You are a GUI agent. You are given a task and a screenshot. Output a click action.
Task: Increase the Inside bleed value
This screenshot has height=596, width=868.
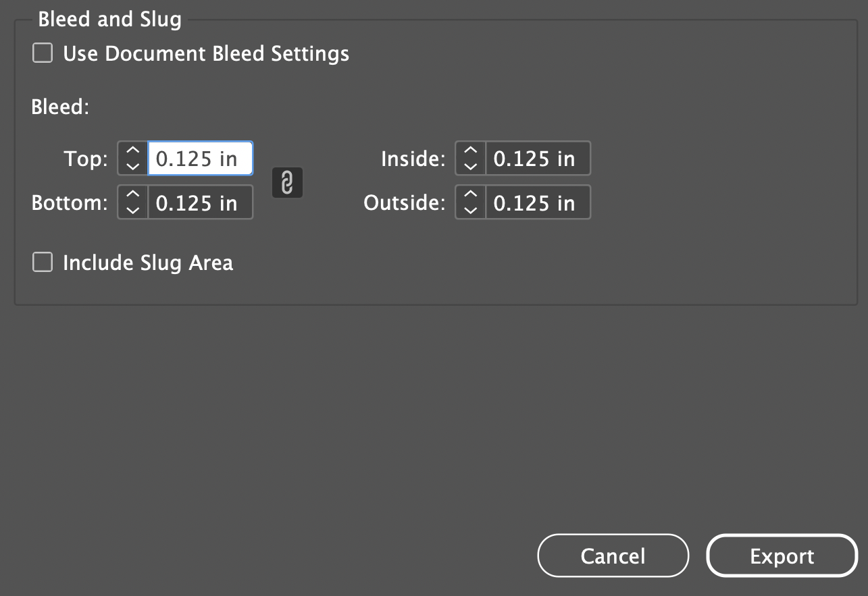471,151
